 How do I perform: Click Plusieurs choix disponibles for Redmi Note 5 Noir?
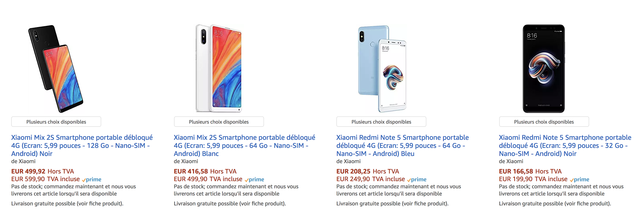tap(544, 122)
